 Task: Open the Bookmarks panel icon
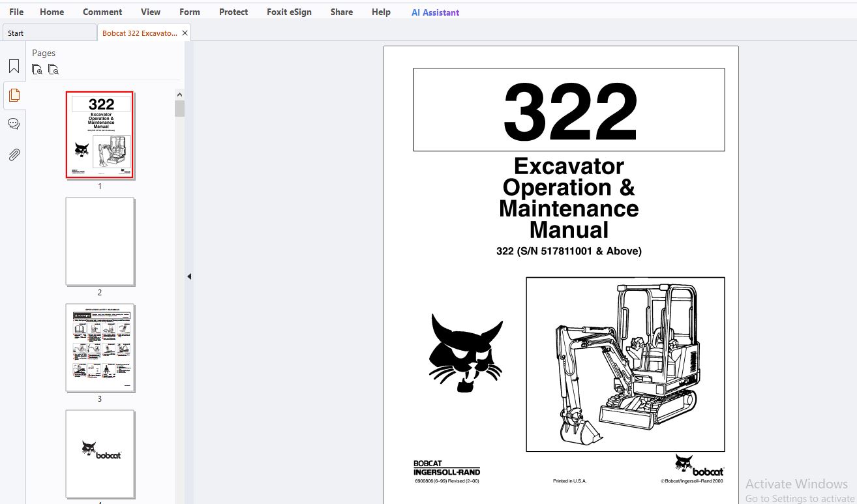(x=14, y=67)
